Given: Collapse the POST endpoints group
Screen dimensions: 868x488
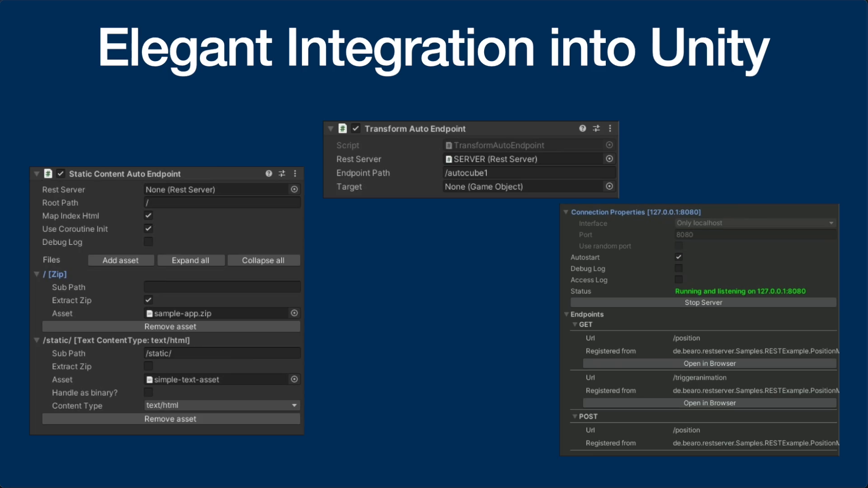Looking at the screenshot, I should click(x=575, y=416).
